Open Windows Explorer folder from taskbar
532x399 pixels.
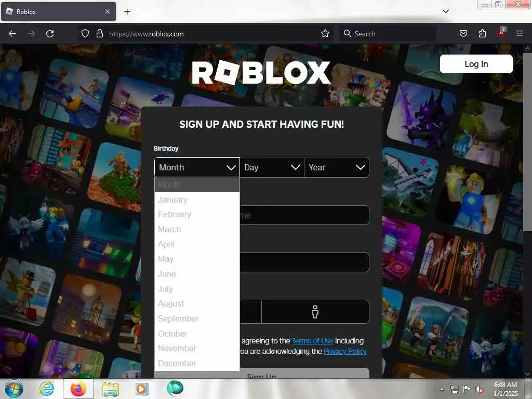(111, 389)
